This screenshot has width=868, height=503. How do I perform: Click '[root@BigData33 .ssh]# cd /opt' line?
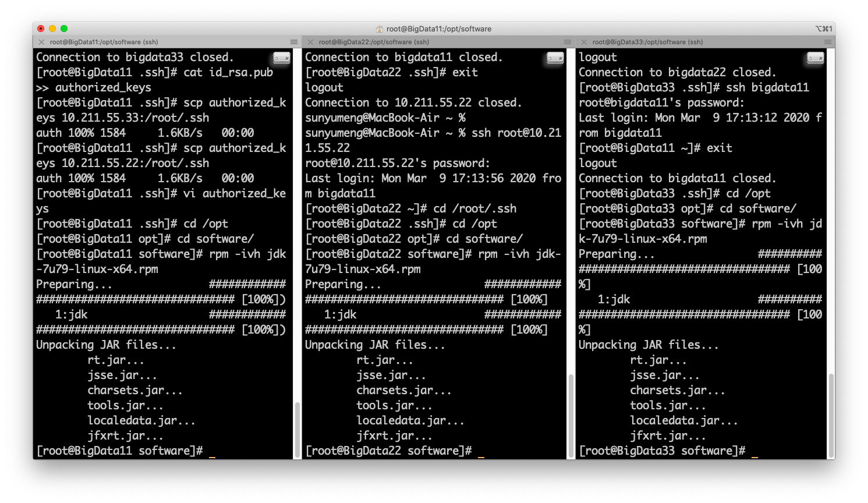point(675,193)
